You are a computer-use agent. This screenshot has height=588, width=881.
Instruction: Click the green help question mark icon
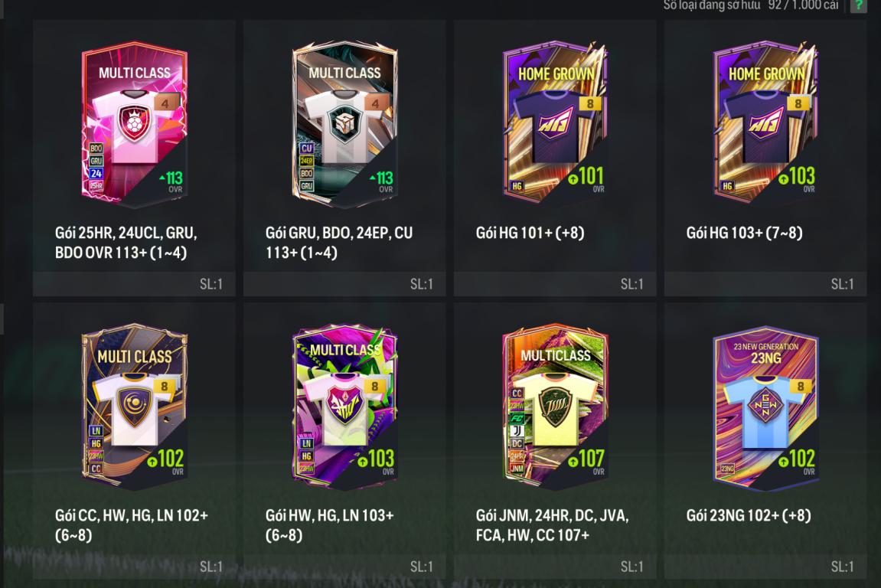click(x=858, y=5)
